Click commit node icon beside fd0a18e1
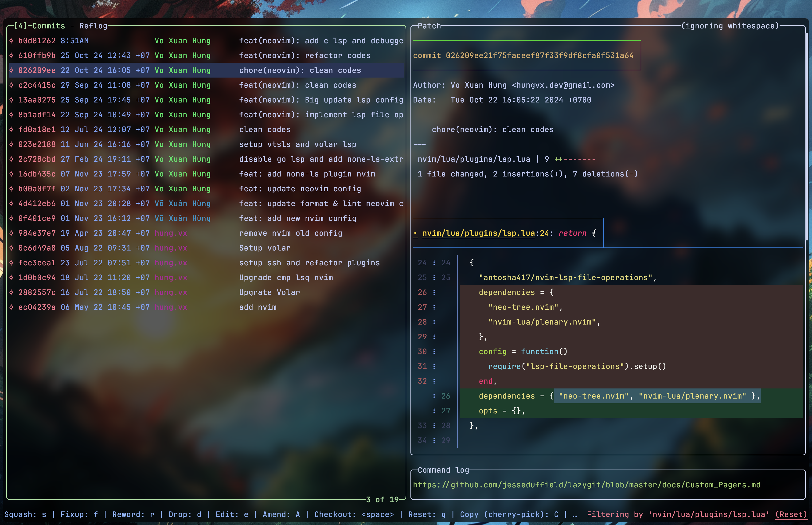812x525 pixels. [11, 129]
